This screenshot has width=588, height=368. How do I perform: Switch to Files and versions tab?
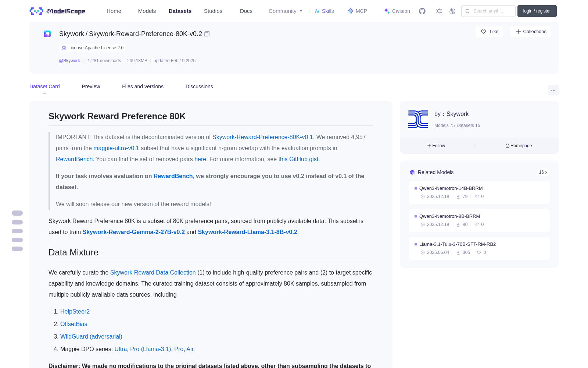tap(143, 86)
